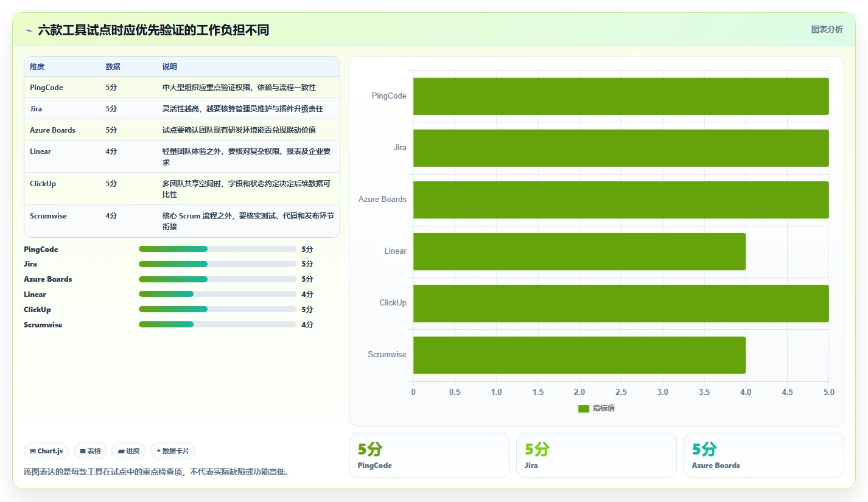The image size is (868, 502).
Task: Click the Scrumwise bar in the chart
Action: coord(579,355)
